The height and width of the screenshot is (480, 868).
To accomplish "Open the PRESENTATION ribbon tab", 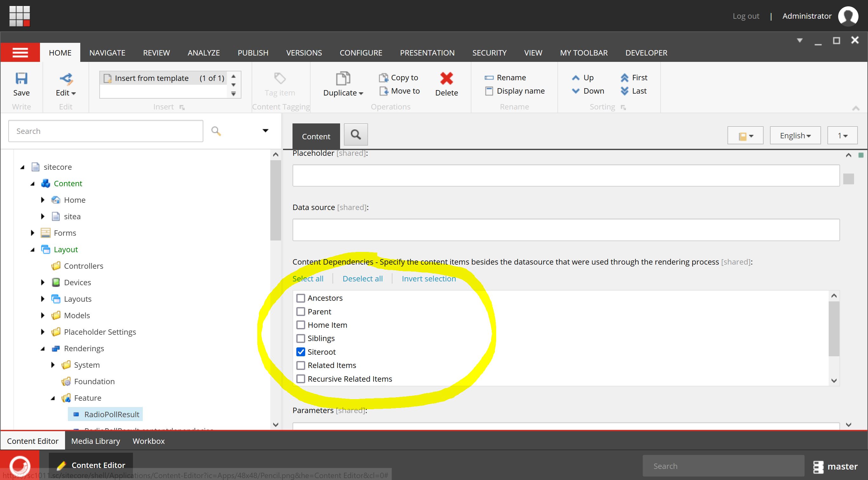I will pyautogui.click(x=427, y=53).
